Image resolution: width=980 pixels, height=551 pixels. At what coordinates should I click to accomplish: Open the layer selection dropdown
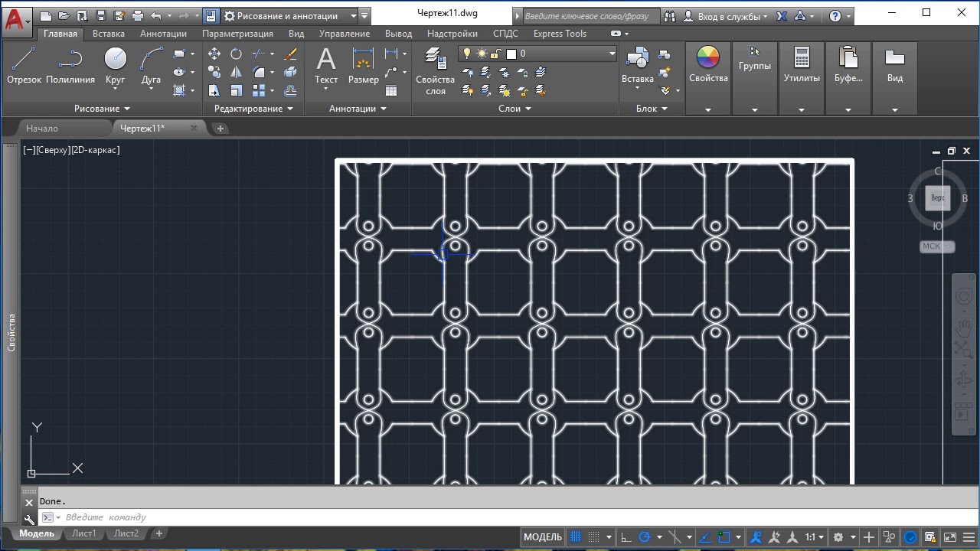(537, 54)
